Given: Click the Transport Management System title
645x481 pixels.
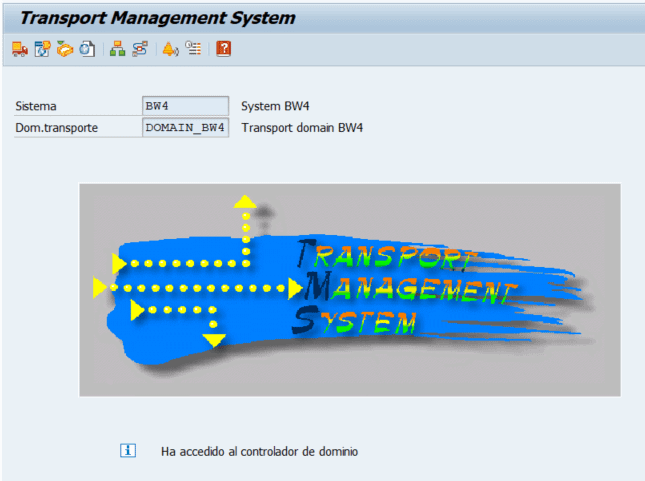Looking at the screenshot, I should [158, 18].
